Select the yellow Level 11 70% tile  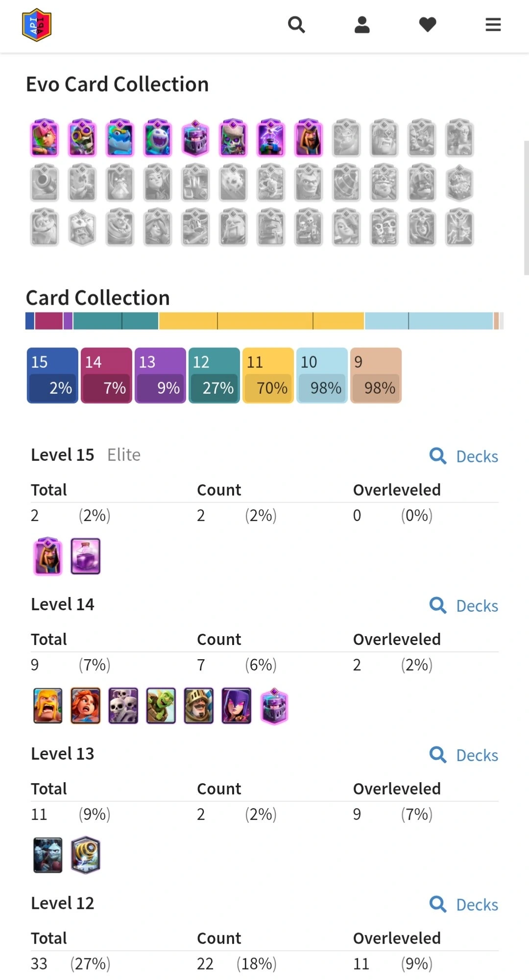pos(268,376)
